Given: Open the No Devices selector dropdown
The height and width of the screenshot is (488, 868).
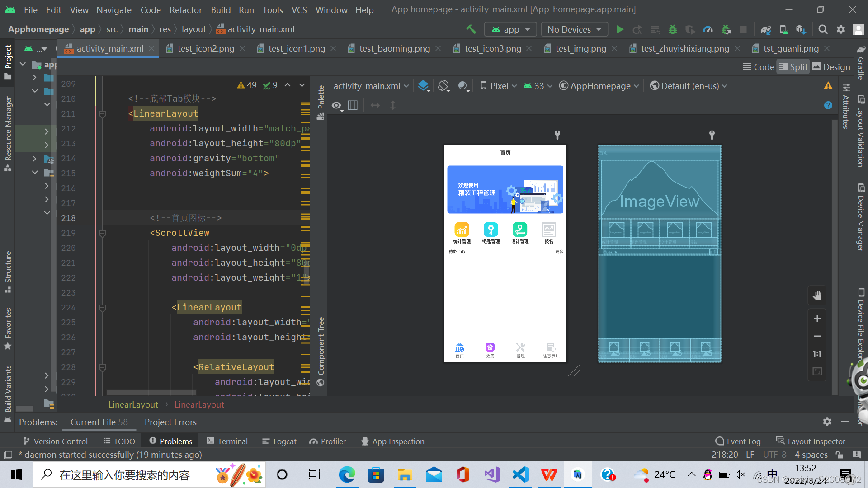Looking at the screenshot, I should [x=575, y=29].
